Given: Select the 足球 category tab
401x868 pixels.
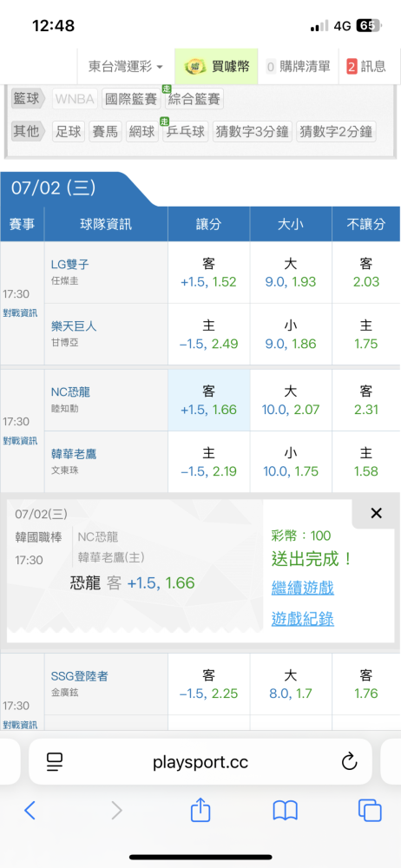Looking at the screenshot, I should pos(69,132).
